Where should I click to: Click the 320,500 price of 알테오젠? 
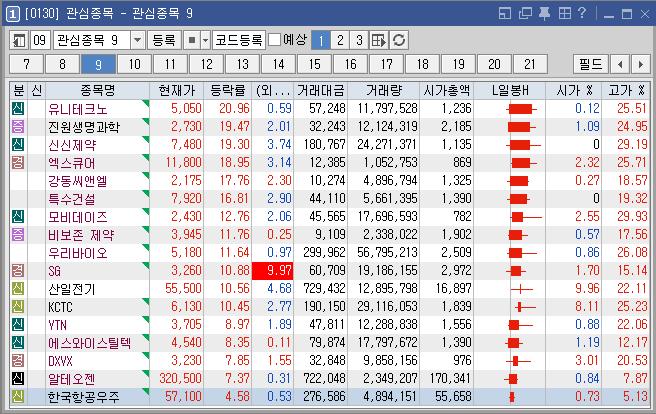click(180, 378)
